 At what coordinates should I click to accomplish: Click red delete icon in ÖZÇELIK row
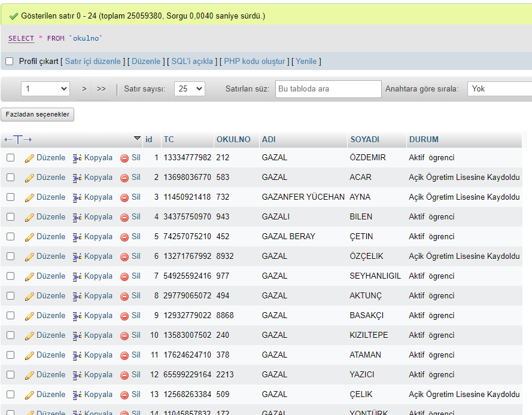[x=124, y=257]
